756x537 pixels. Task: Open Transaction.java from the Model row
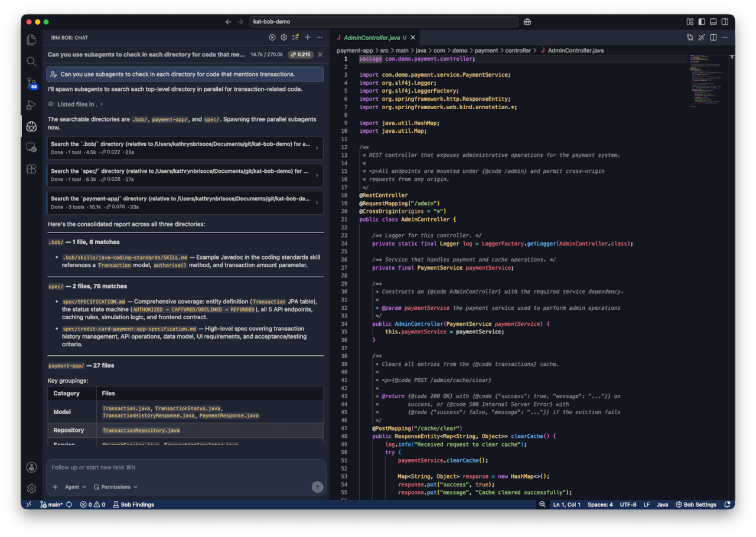tap(126, 408)
